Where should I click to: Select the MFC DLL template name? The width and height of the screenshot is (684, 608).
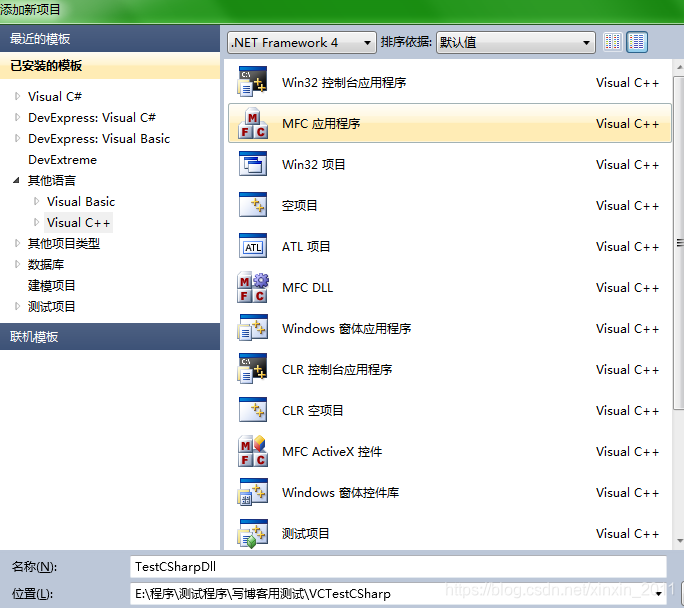[308, 287]
